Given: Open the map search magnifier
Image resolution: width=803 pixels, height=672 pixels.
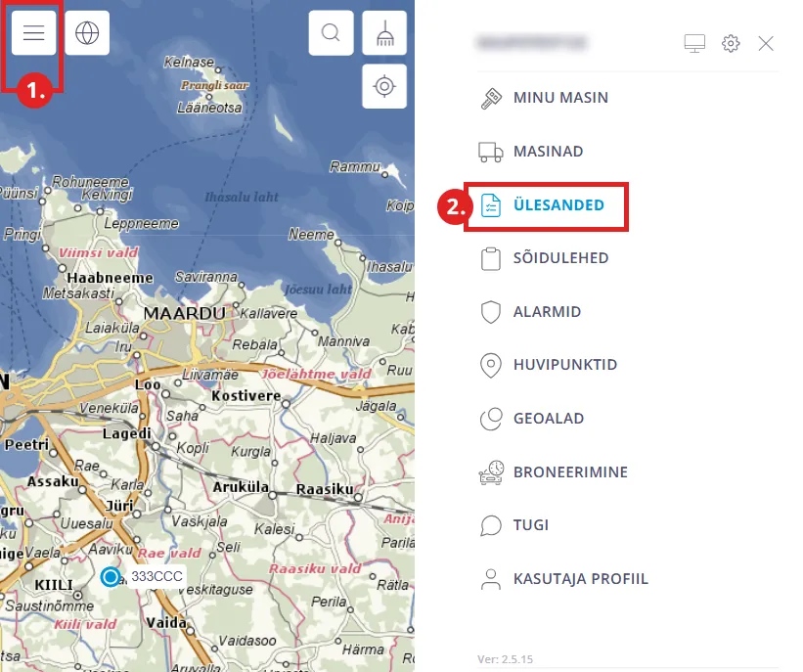Looking at the screenshot, I should click(331, 33).
